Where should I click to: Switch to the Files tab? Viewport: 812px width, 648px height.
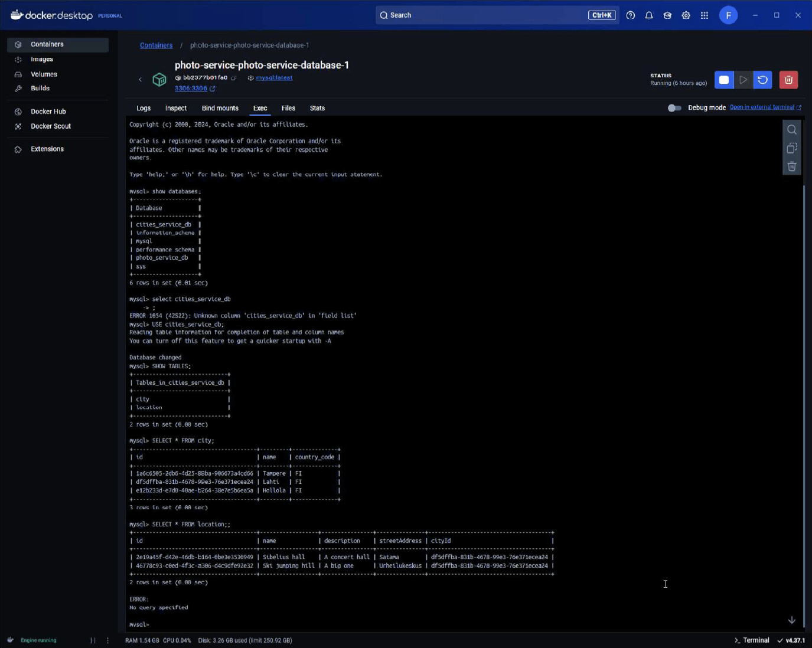(288, 109)
